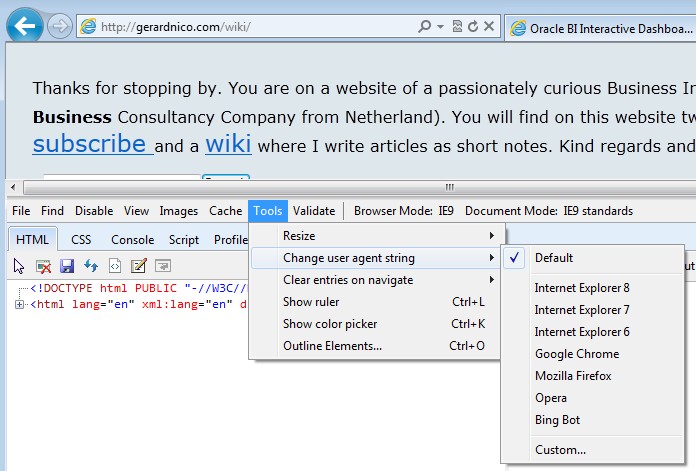The height and width of the screenshot is (471, 696).
Task: Expand the html tree node
Action: click(x=19, y=305)
